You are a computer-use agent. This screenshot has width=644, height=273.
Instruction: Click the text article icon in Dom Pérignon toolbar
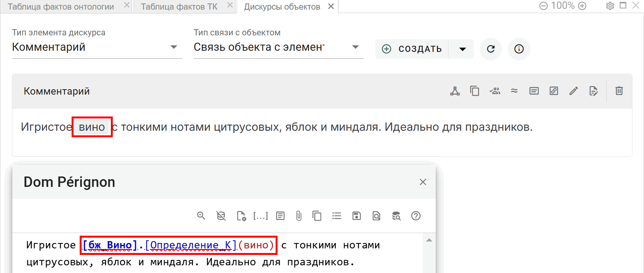click(280, 216)
